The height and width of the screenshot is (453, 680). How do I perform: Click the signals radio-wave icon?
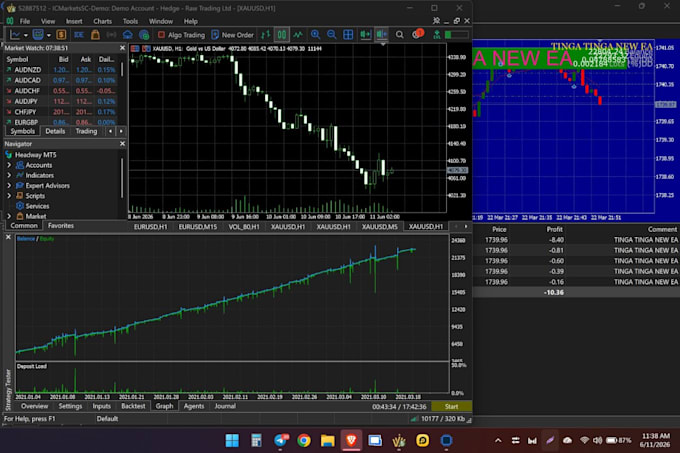click(111, 35)
